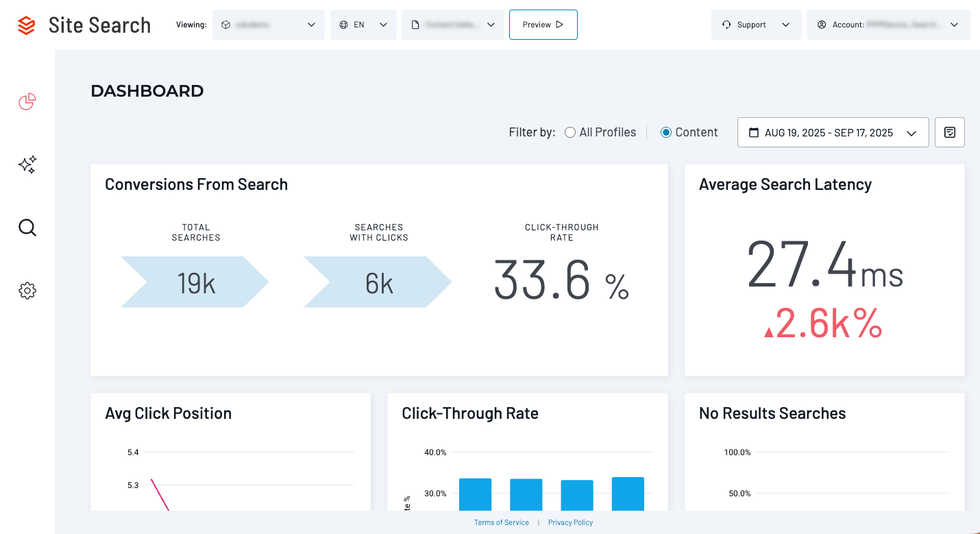The image size is (980, 534).
Task: Click the No Results Searches heading
Action: 772,413
